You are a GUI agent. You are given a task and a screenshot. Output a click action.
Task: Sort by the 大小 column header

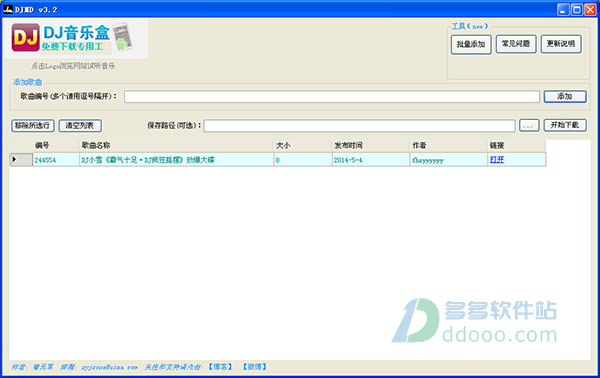[x=303, y=145]
